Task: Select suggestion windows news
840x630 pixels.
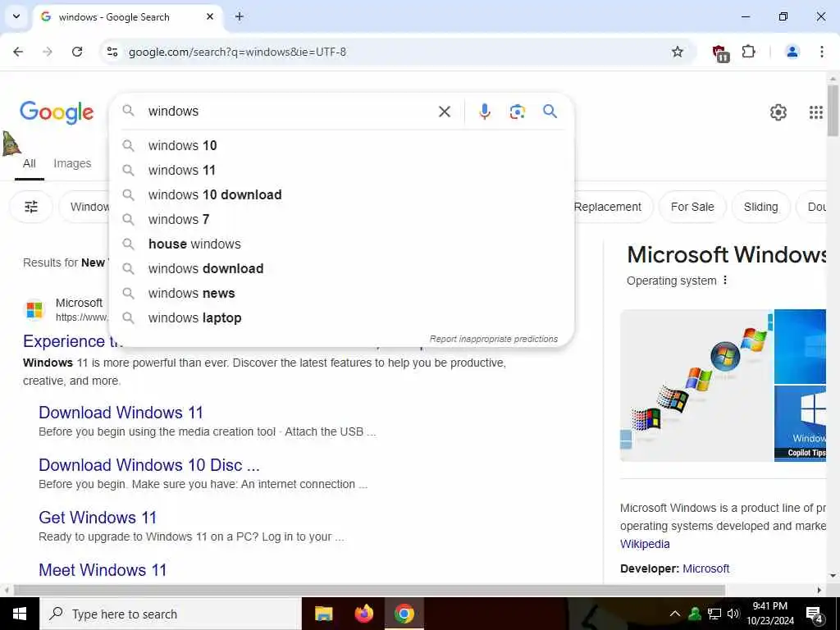Action: [x=341, y=294]
